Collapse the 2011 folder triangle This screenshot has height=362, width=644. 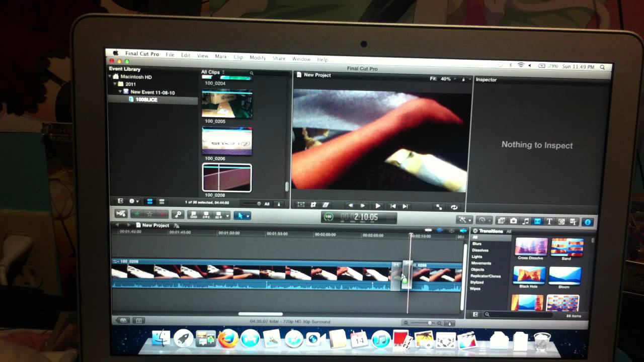115,84
